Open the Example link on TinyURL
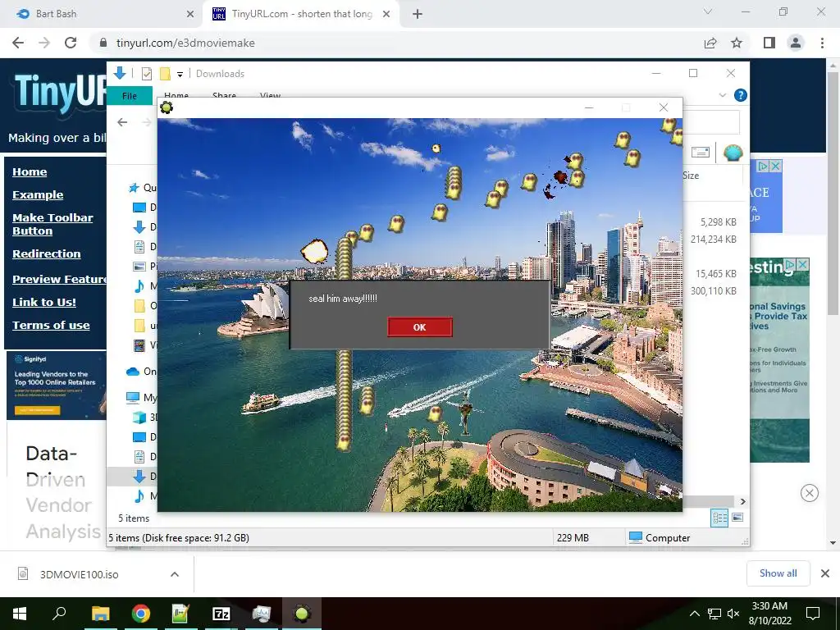This screenshot has height=630, width=840. coord(38,195)
